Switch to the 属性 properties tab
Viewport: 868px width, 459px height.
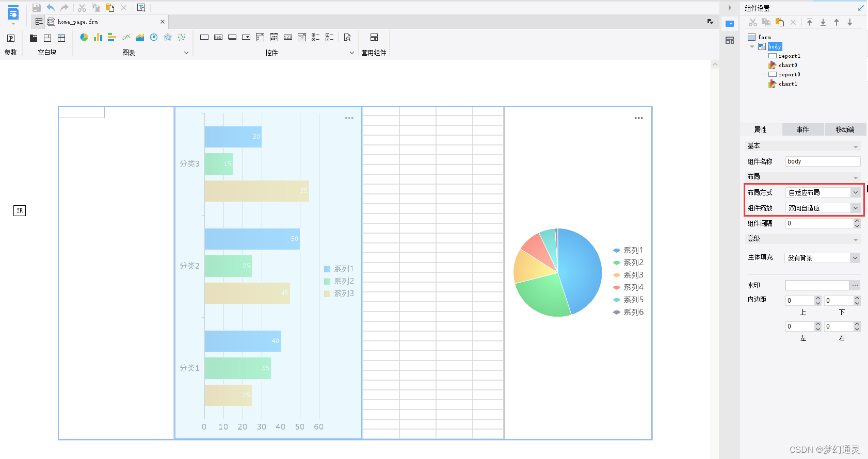point(761,129)
